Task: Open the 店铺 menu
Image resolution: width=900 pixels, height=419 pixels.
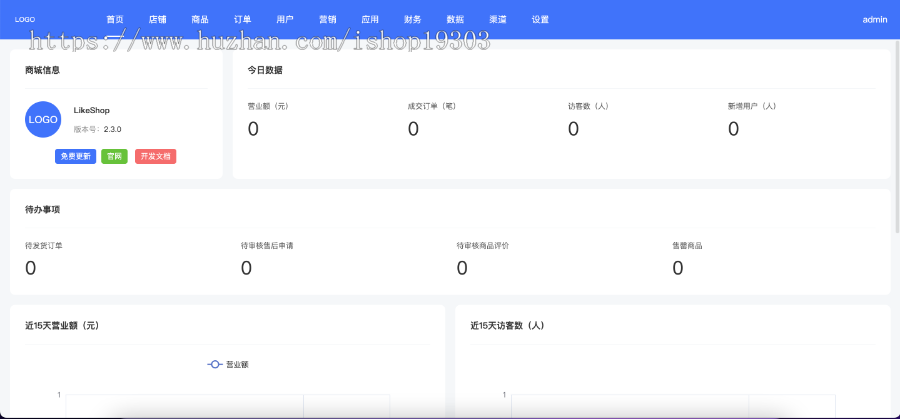Action: point(157,20)
